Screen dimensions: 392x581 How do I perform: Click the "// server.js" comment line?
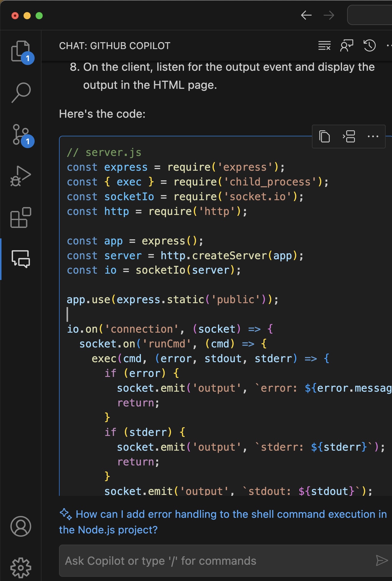(104, 152)
